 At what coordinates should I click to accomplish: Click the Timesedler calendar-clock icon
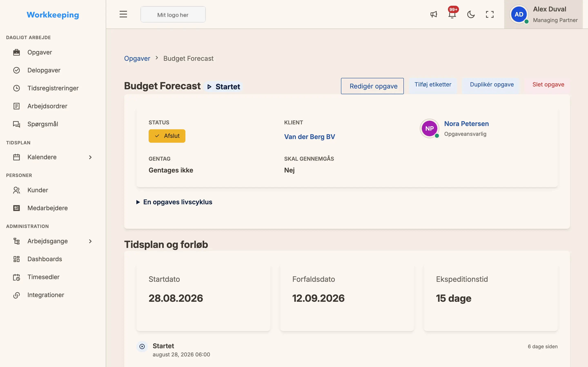pyautogui.click(x=17, y=277)
